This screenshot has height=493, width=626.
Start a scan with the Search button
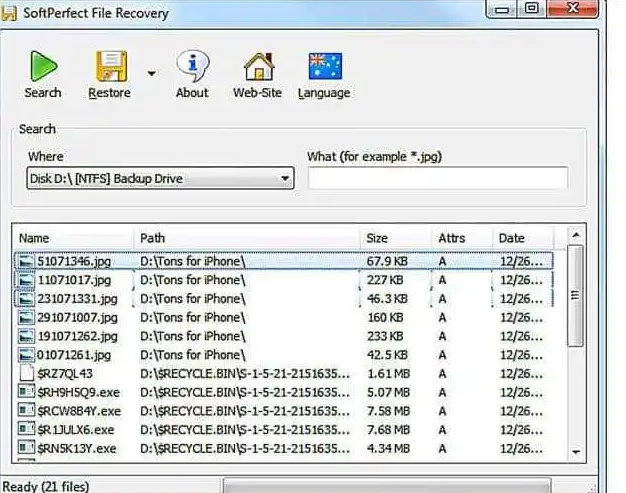(x=43, y=75)
